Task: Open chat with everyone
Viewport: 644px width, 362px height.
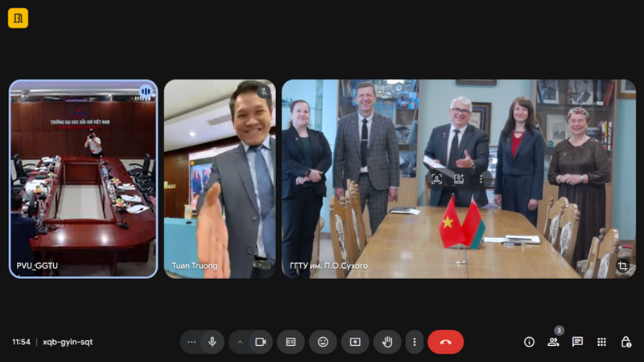Action: 577,342
